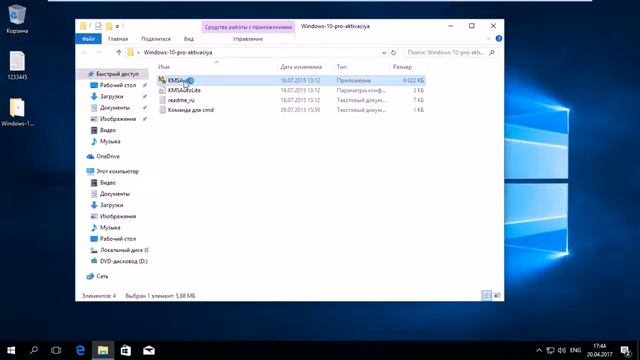The width and height of the screenshot is (640, 360).
Task: Switch to details view layout button
Action: [x=487, y=295]
